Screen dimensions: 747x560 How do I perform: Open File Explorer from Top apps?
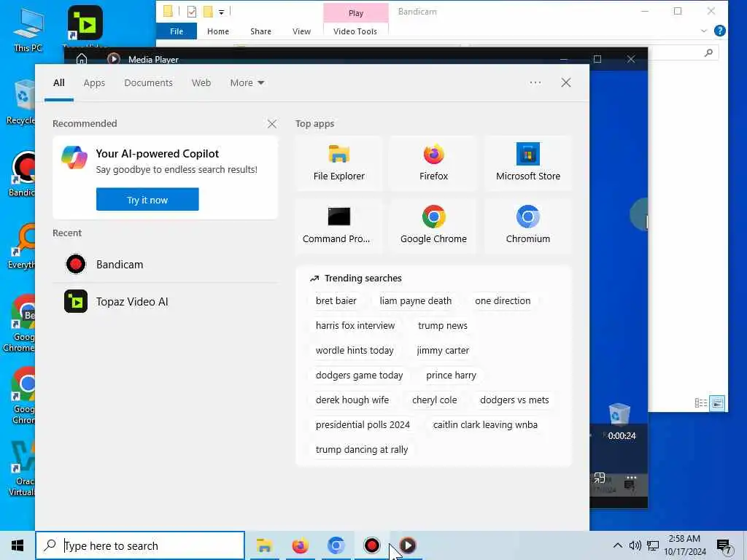pos(338,163)
